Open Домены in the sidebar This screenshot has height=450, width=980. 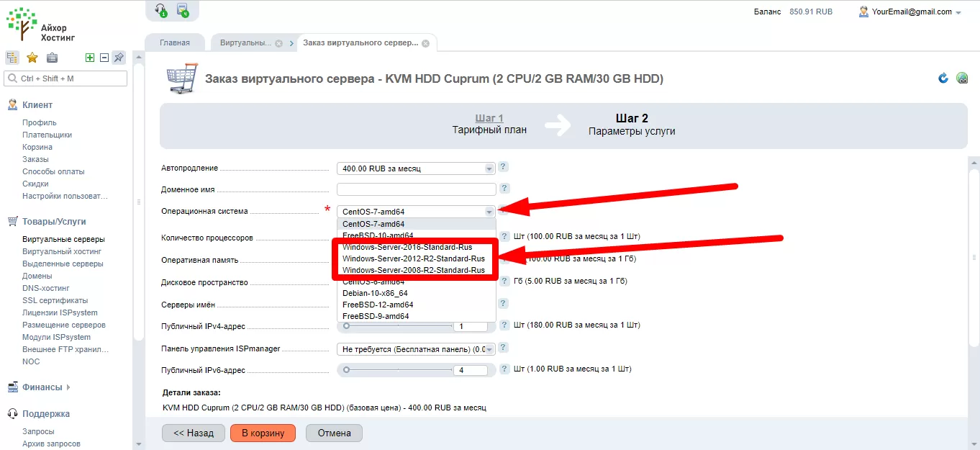click(x=37, y=276)
